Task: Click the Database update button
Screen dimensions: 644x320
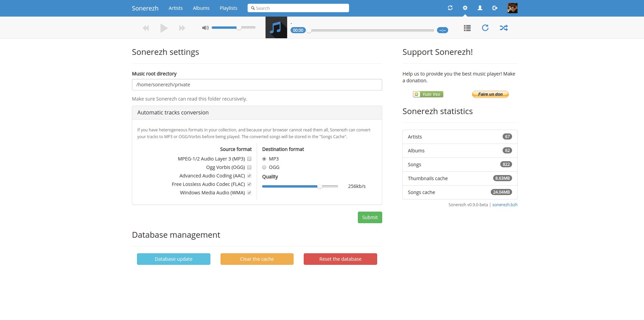Action: coord(174,259)
